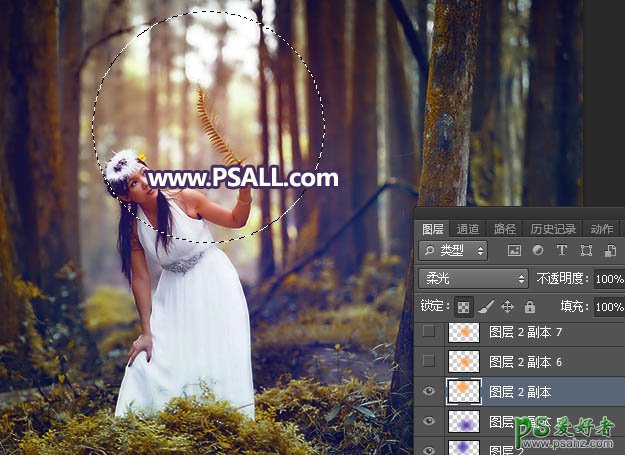This screenshot has height=455, width=625.
Task: Lock layer position with move icon
Action: [507, 307]
